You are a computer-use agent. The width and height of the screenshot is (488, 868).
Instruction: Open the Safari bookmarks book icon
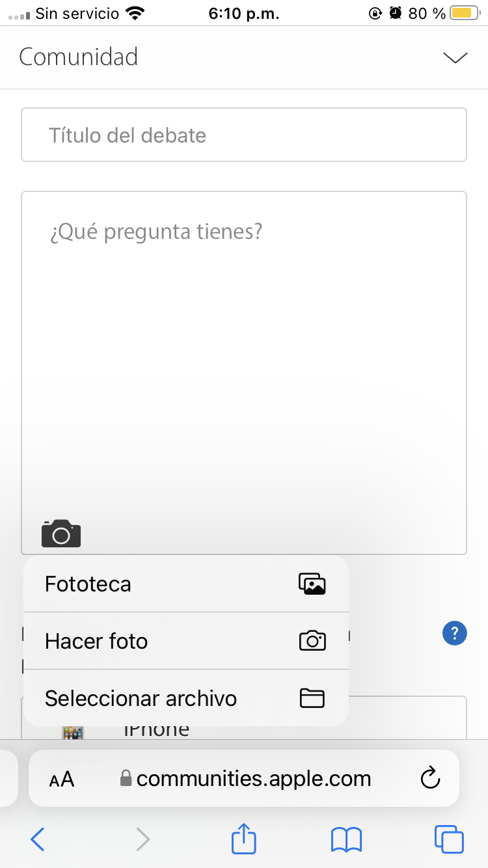(346, 839)
